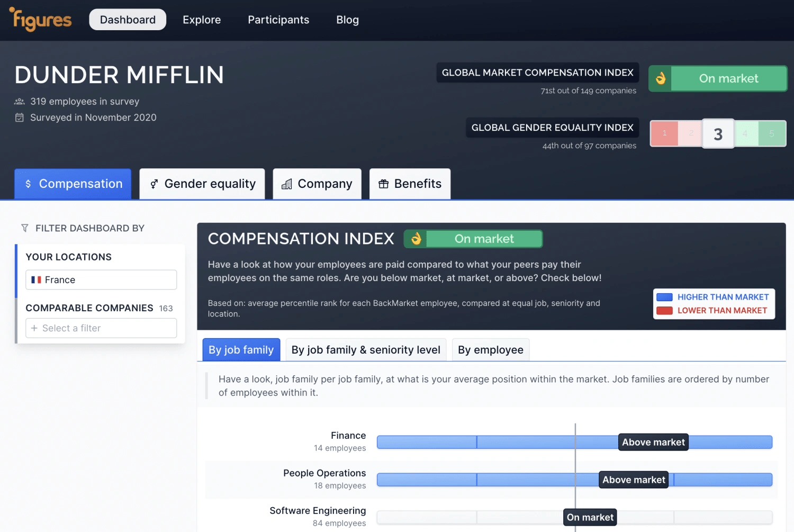
Task: Show the By employee view
Action: (x=490, y=350)
